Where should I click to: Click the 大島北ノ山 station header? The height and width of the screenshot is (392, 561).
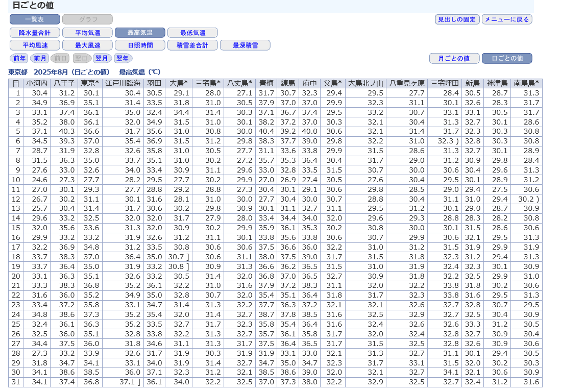pyautogui.click(x=365, y=83)
